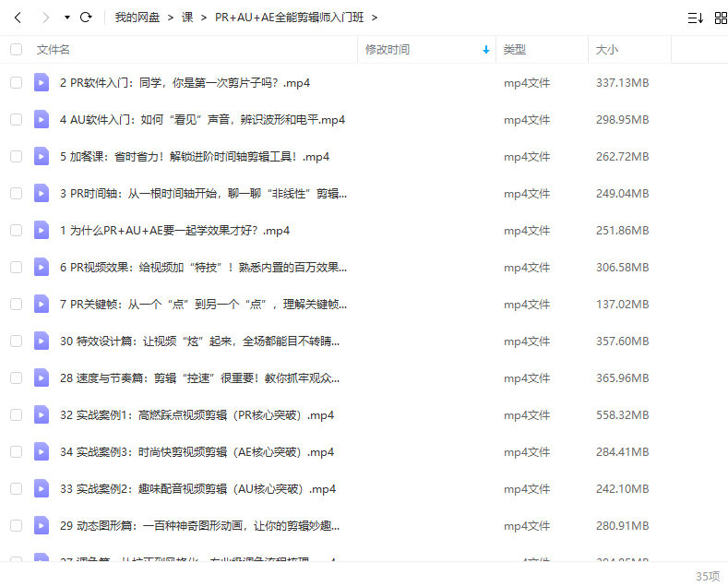Sort files by 类型 column header
Image resolution: width=728 pixels, height=587 pixels.
514,50
